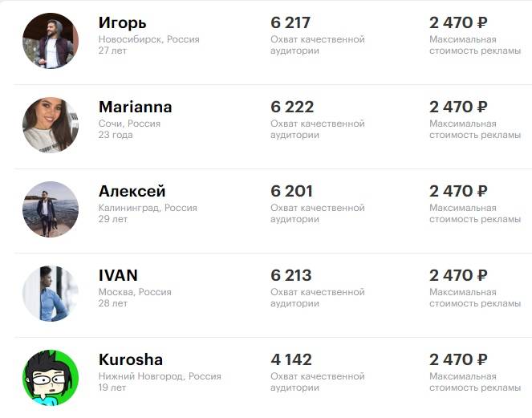Click the 6 217 audience reach value
Image resolution: width=532 pixels, height=418 pixels.
(290, 22)
